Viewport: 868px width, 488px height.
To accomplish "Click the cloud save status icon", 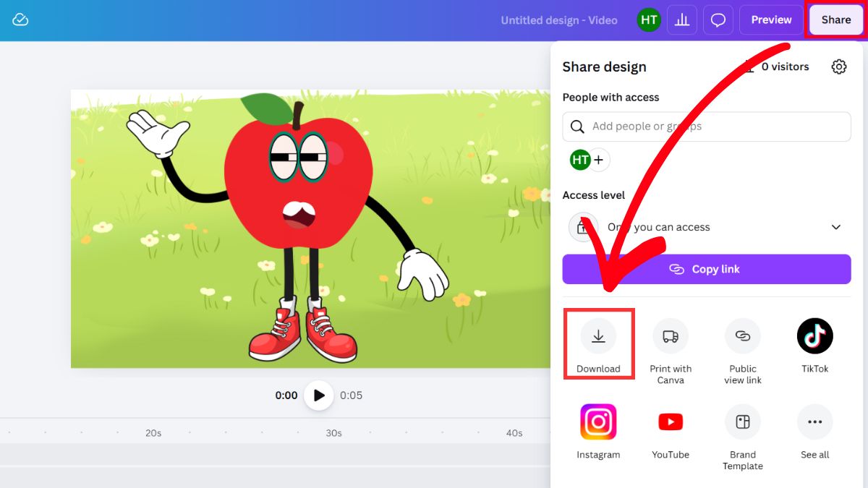I will pyautogui.click(x=20, y=20).
